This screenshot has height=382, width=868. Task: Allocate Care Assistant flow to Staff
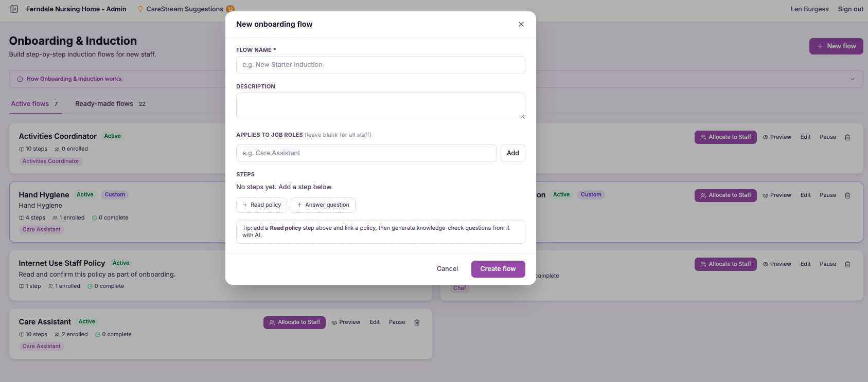coord(294,322)
